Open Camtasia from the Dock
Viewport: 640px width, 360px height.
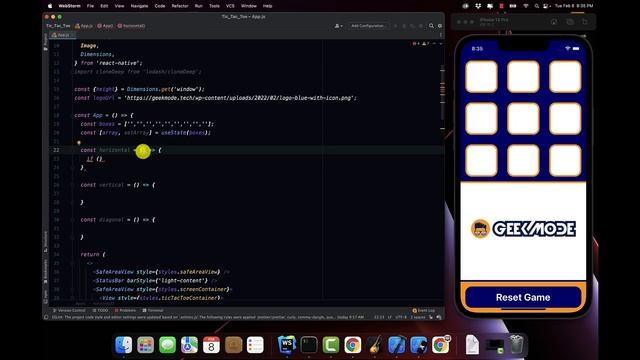(331, 345)
